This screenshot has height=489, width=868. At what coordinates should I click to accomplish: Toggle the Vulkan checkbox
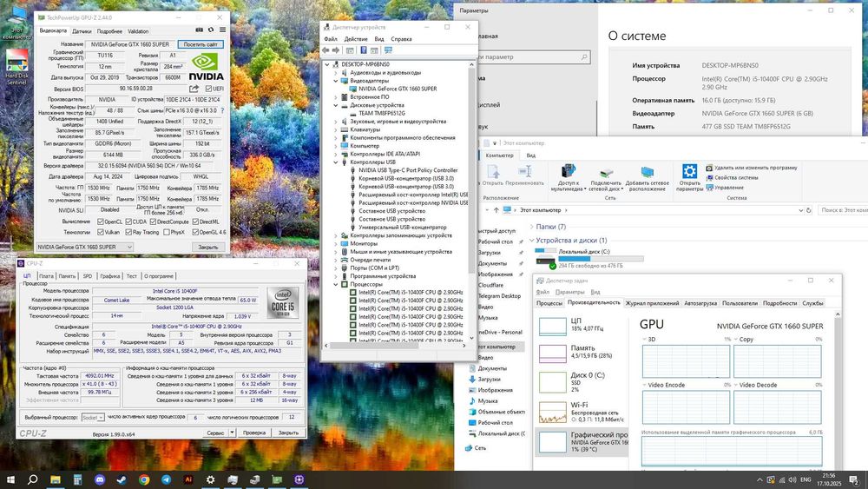(100, 232)
